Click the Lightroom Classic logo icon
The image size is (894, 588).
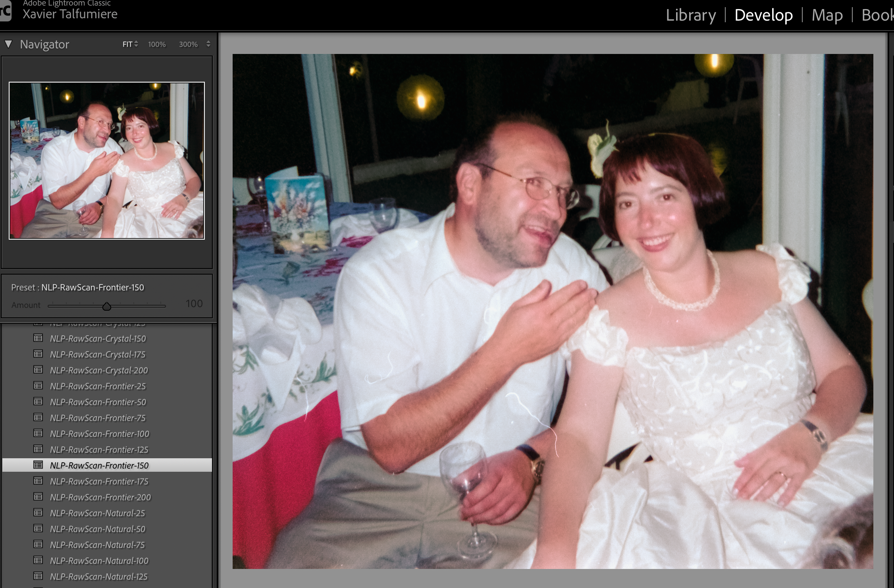[6, 11]
